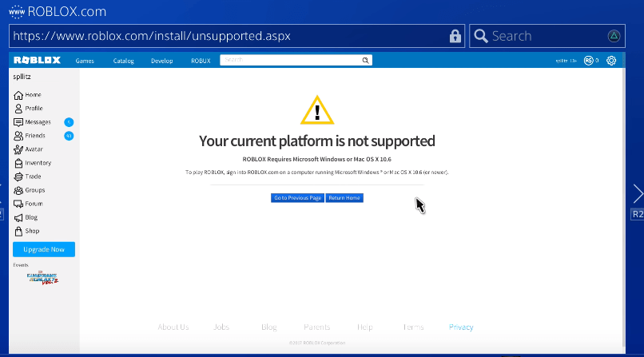Image resolution: width=644 pixels, height=357 pixels.
Task: Open the Inventory sidebar icon
Action: (x=18, y=163)
